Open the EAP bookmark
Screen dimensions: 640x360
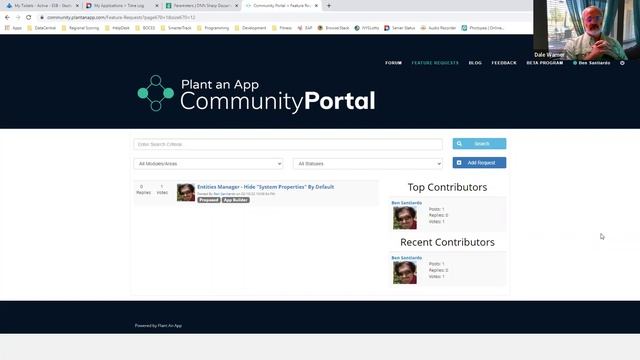[304, 28]
